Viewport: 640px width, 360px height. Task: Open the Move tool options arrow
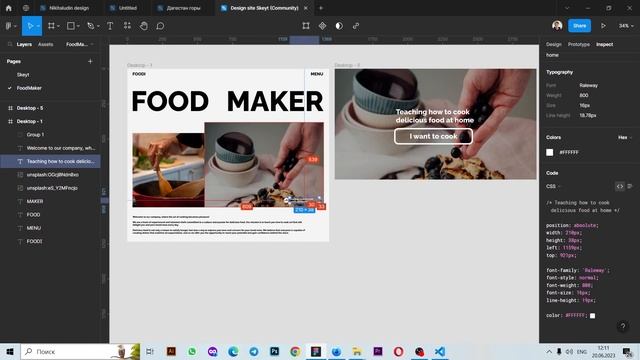[38, 26]
